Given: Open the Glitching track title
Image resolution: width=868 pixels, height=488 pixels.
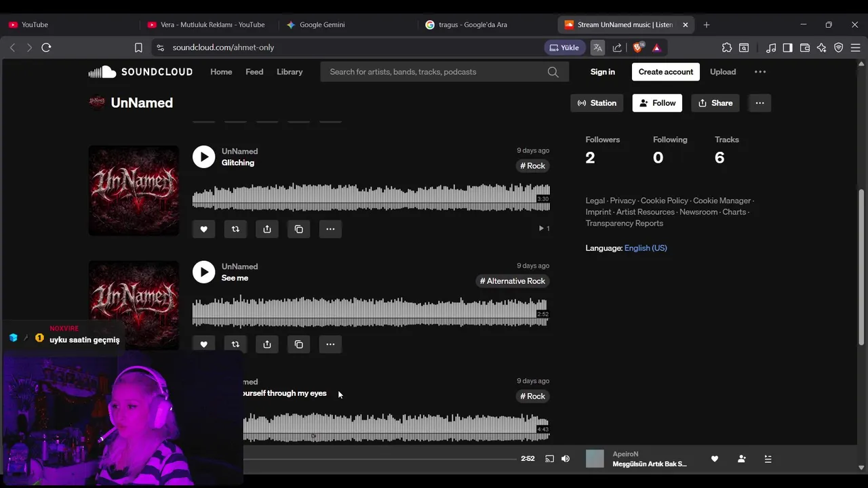Looking at the screenshot, I should click(x=238, y=163).
